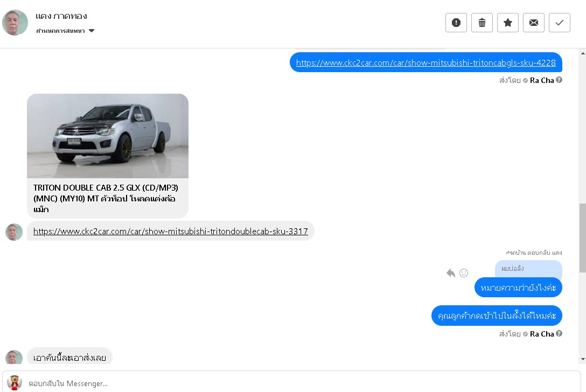Open the customer profile picture in header
This screenshot has height=392, width=586.
[x=15, y=23]
